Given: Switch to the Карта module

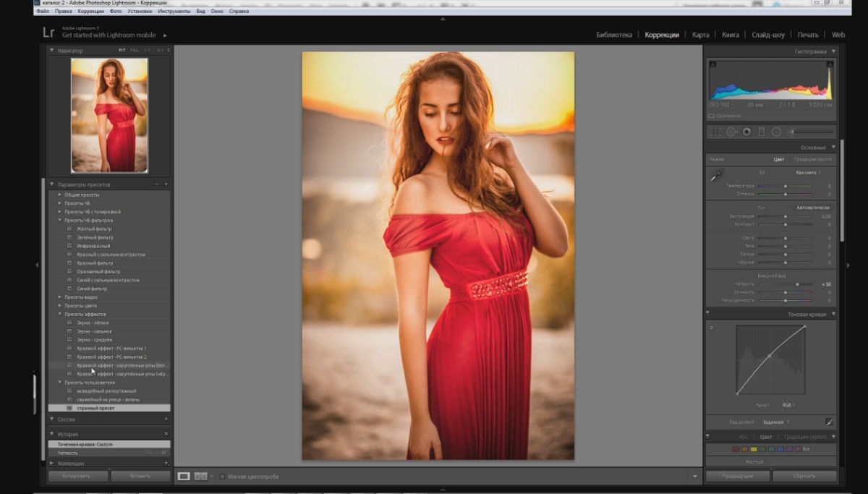Looking at the screenshot, I should pos(700,35).
